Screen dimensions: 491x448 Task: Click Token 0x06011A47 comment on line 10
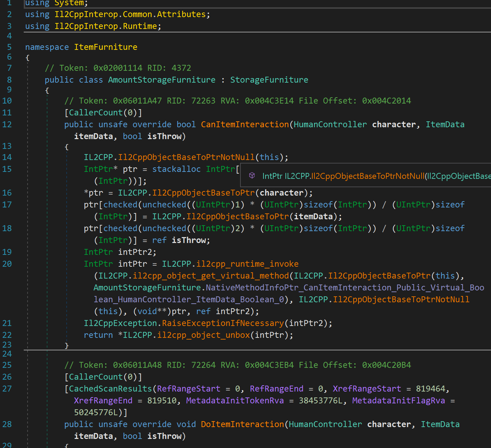(x=238, y=101)
